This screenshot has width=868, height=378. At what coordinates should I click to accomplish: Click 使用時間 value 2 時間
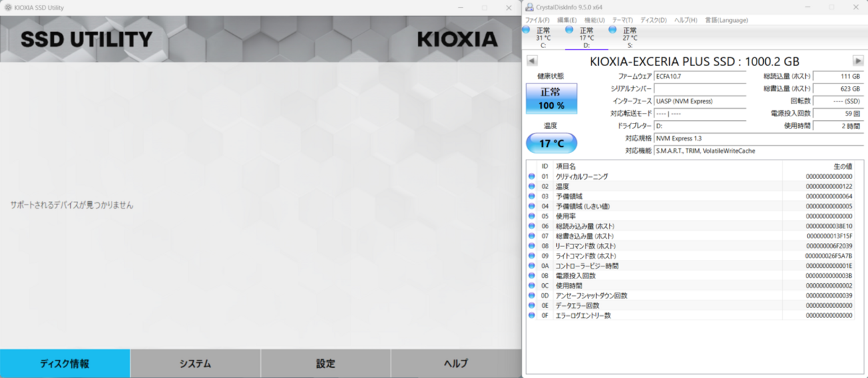click(838, 126)
